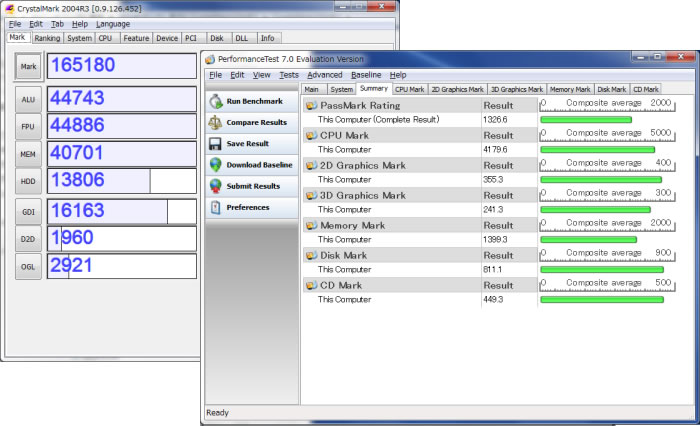Screen dimensions: 700x426
Task: Click the HDD score field 13806
Action: tap(121, 180)
